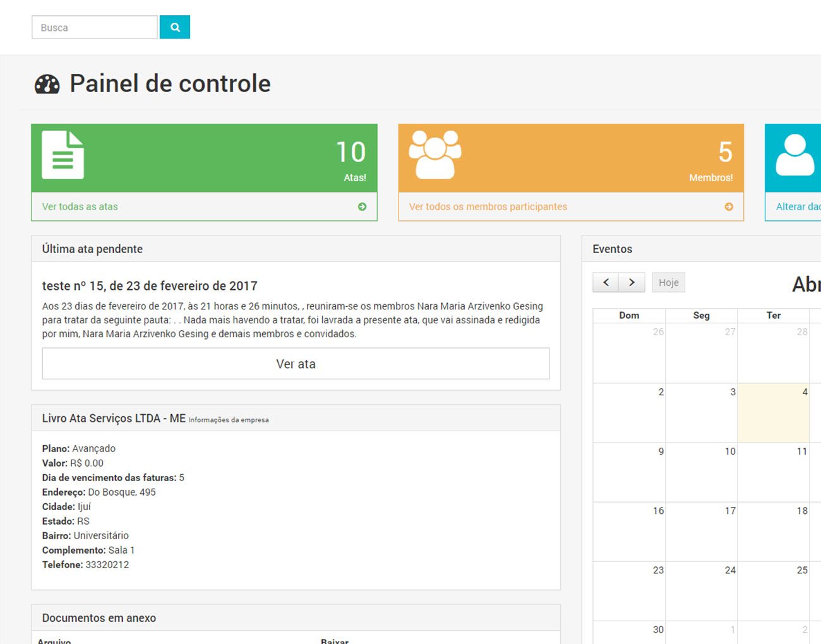
Task: Click the Ver ata button
Action: click(x=296, y=364)
